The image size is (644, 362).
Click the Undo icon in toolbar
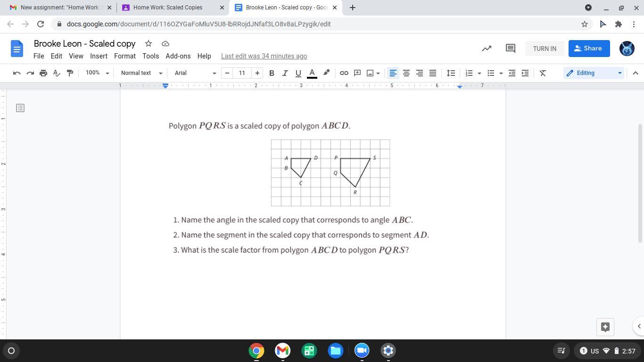point(17,73)
